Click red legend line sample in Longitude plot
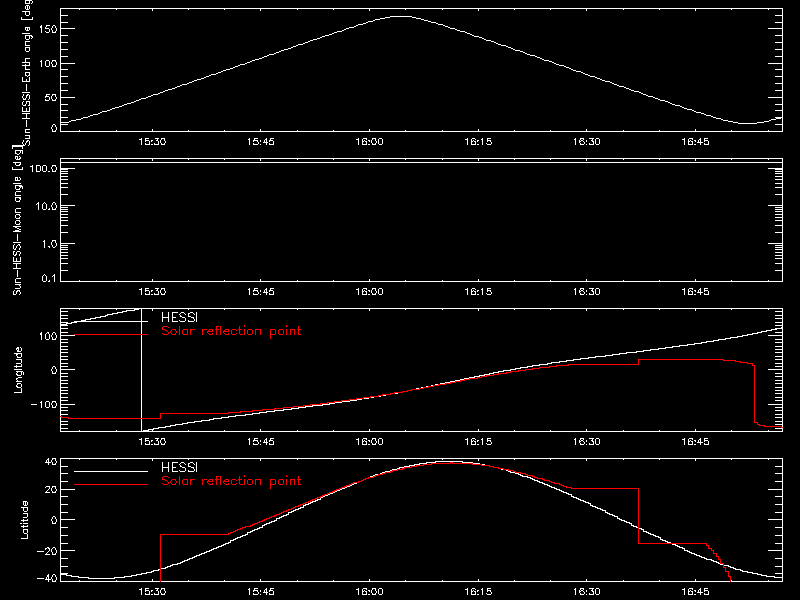 (111, 334)
